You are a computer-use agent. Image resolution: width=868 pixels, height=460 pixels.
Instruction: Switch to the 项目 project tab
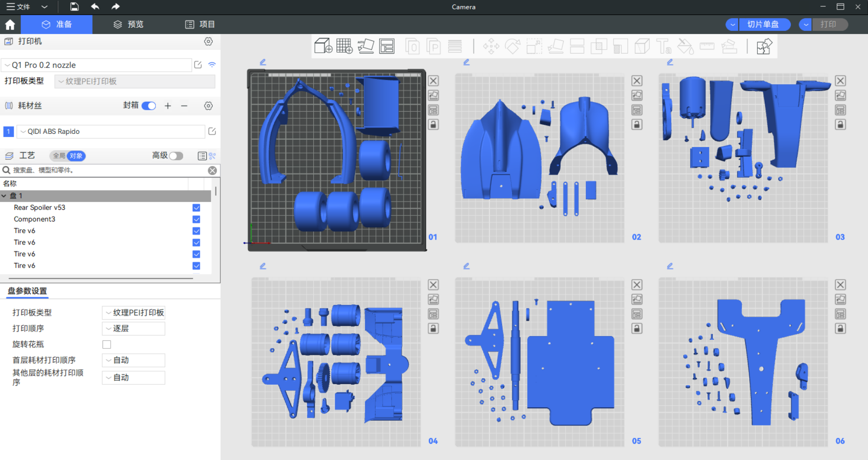tap(200, 24)
